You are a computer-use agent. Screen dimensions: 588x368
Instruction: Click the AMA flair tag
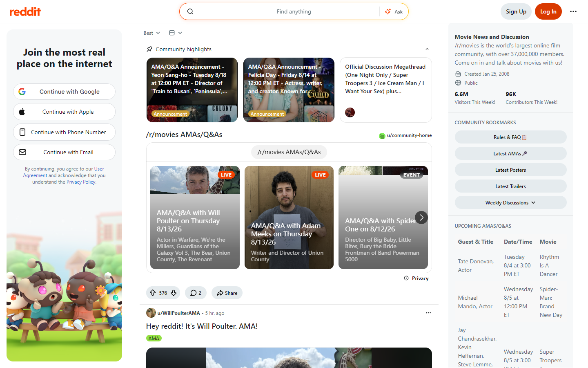tap(154, 338)
